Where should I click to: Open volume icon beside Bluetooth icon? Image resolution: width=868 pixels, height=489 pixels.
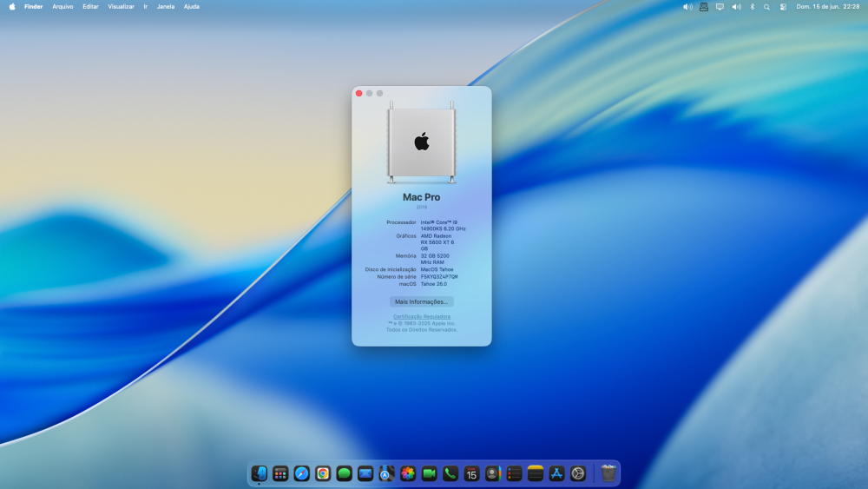pyautogui.click(x=736, y=7)
